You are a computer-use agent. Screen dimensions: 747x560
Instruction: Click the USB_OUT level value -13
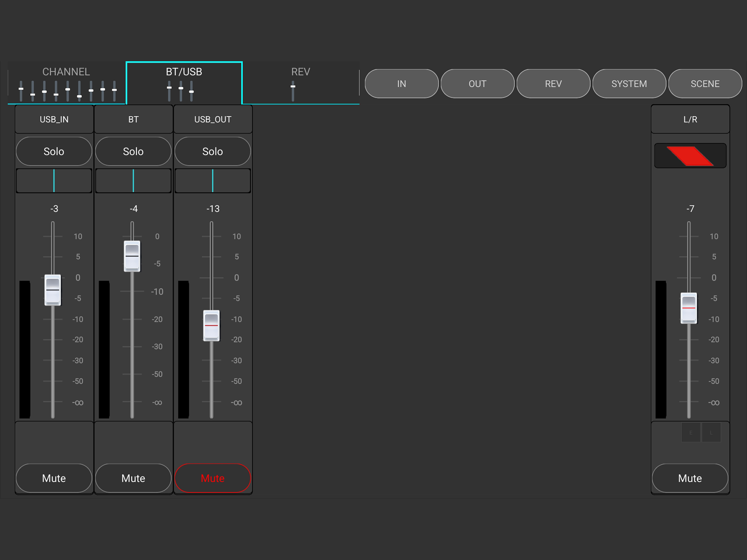(x=213, y=209)
